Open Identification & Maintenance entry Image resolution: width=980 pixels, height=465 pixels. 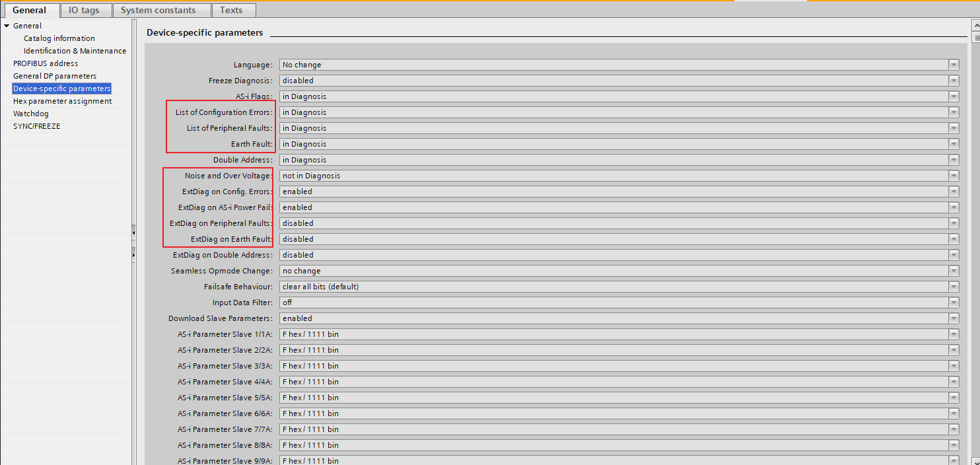75,51
